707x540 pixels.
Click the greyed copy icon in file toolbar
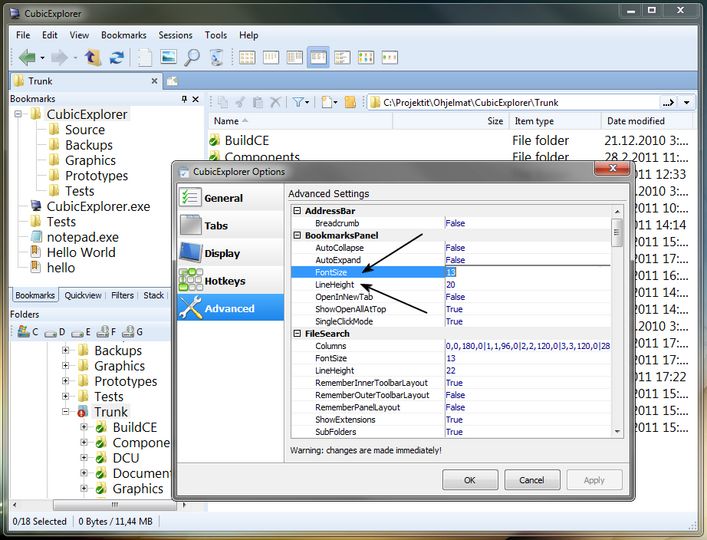coord(223,103)
